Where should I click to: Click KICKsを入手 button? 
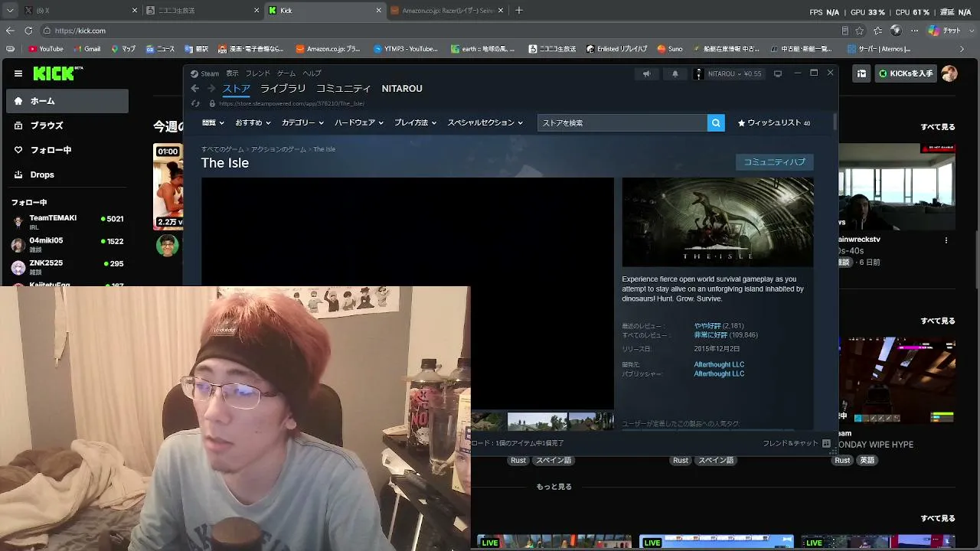coord(906,73)
